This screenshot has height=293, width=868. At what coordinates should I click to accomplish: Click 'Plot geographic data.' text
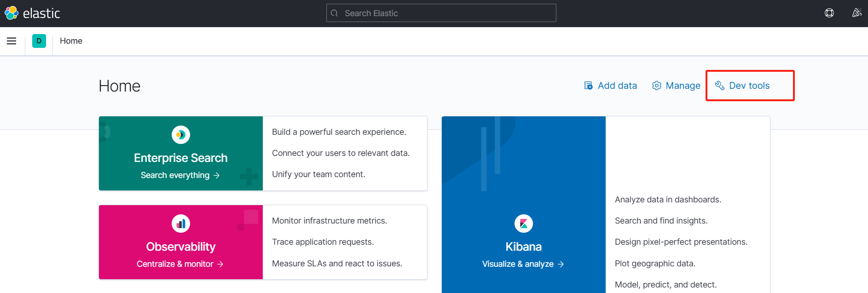click(655, 264)
